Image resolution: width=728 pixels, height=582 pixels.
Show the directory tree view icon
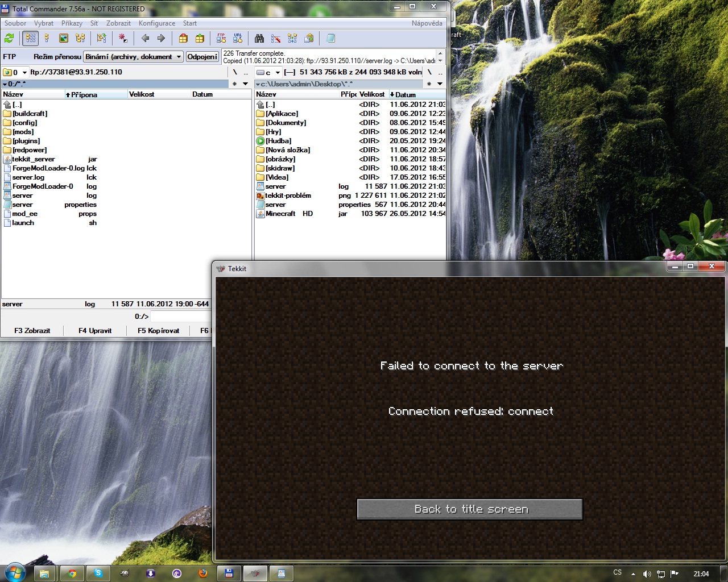pyautogui.click(x=80, y=38)
